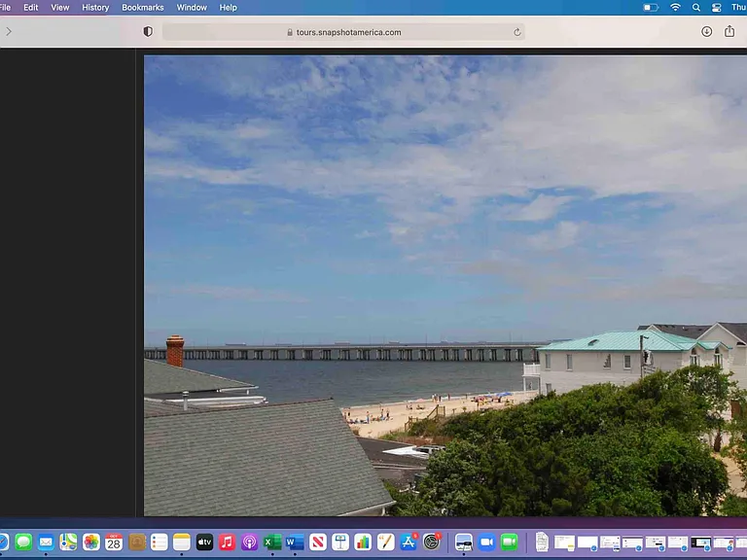
Task: Open Control Center from the menu bar
Action: [x=716, y=8]
